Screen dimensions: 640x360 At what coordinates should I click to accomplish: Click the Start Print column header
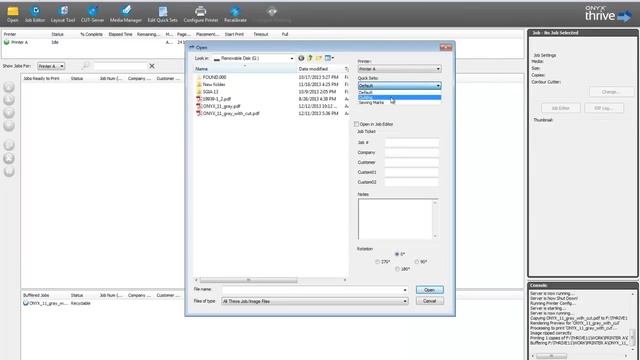[234, 34]
